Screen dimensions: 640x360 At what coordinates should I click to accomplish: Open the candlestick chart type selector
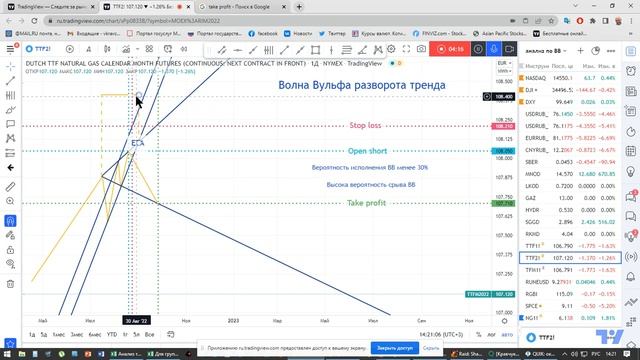pos(107,49)
